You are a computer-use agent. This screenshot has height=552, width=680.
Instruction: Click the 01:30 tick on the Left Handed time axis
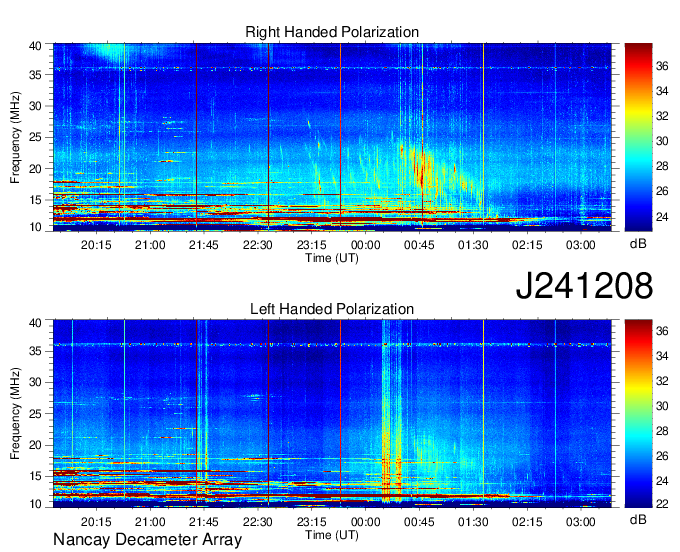[x=473, y=522]
